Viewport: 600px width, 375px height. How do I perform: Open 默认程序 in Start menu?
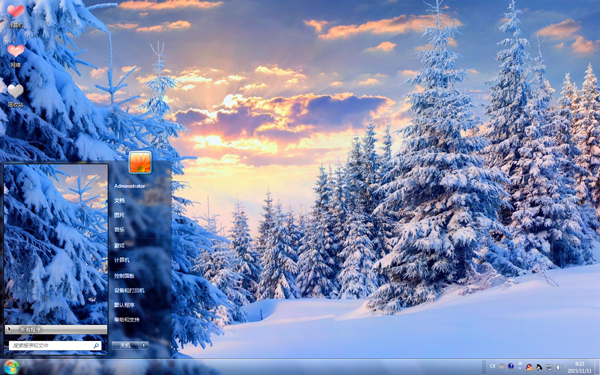pyautogui.click(x=124, y=305)
